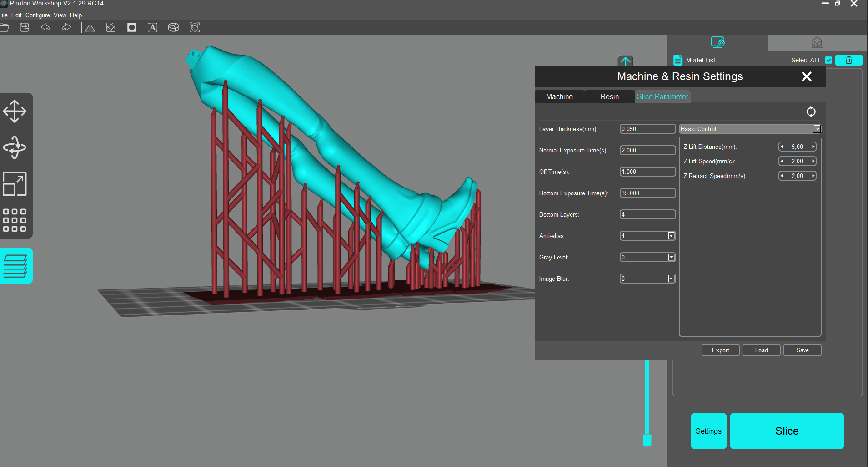868x467 pixels.
Task: Click the layer slice preview icon
Action: [x=15, y=266]
